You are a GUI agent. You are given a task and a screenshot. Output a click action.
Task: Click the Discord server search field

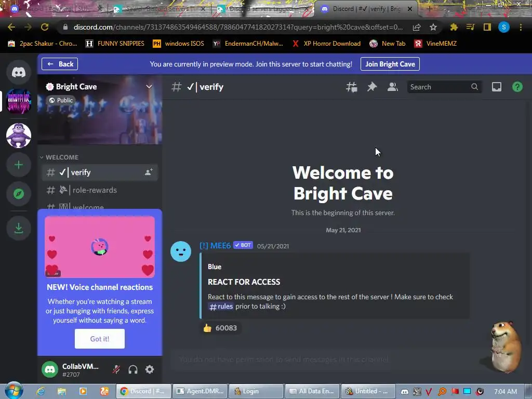click(x=444, y=87)
